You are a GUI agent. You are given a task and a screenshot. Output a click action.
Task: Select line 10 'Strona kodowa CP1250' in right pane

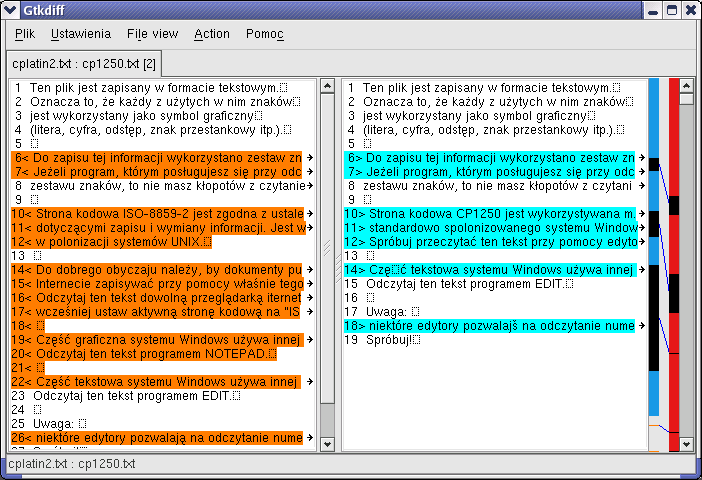[490, 214]
